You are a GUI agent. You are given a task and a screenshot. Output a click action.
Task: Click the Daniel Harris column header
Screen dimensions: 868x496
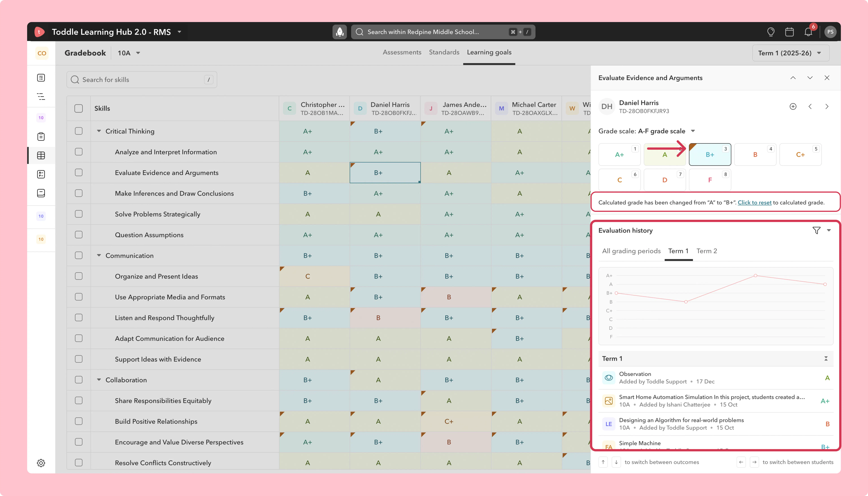coord(385,108)
